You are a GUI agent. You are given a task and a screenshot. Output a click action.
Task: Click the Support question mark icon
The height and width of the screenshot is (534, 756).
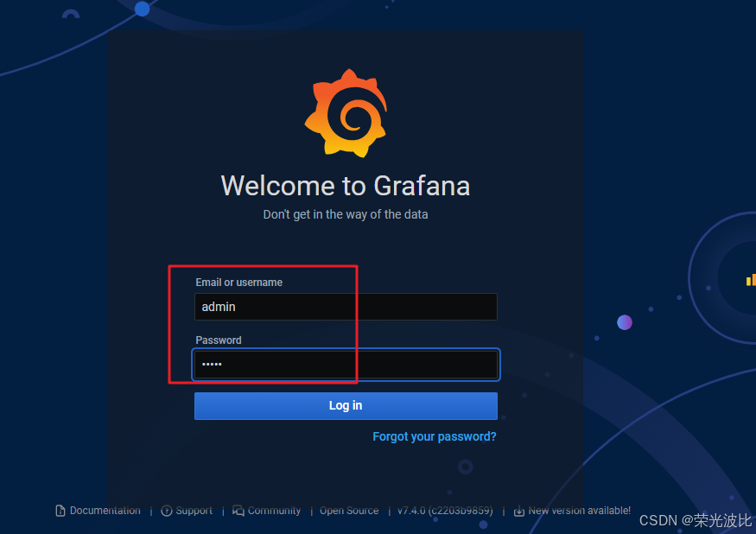click(167, 511)
